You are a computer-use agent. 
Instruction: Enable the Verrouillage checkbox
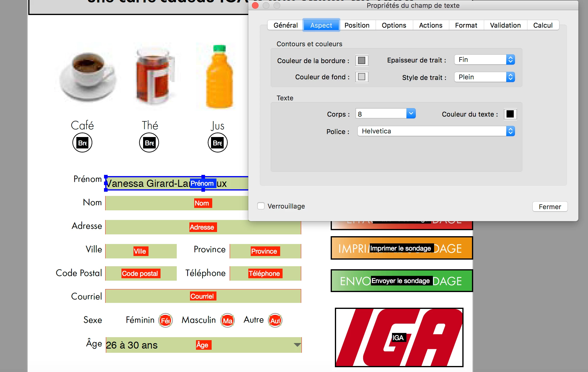pyautogui.click(x=261, y=206)
